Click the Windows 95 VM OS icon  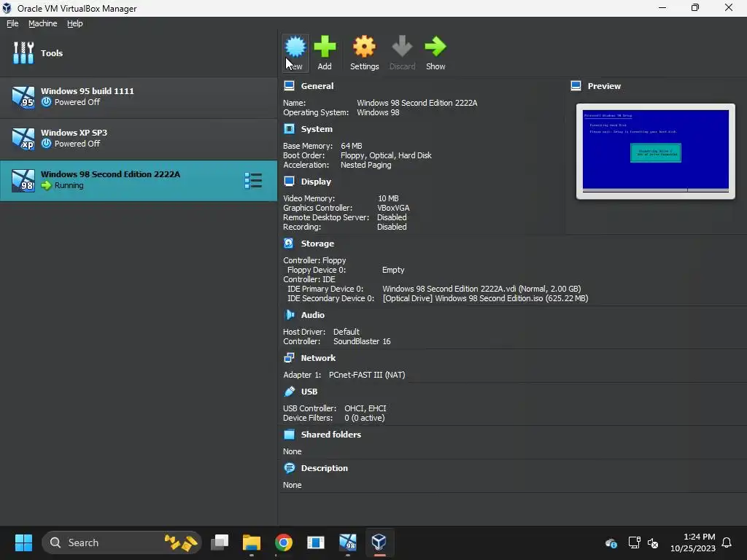coord(23,97)
